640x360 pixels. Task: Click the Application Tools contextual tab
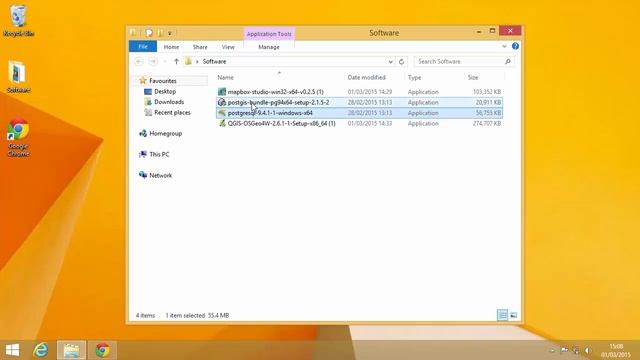point(269,34)
